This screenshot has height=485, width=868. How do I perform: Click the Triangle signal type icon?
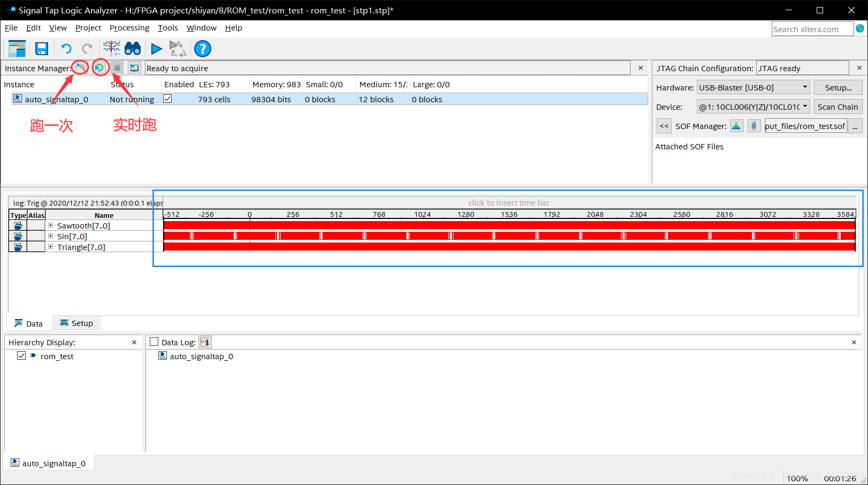click(18, 247)
